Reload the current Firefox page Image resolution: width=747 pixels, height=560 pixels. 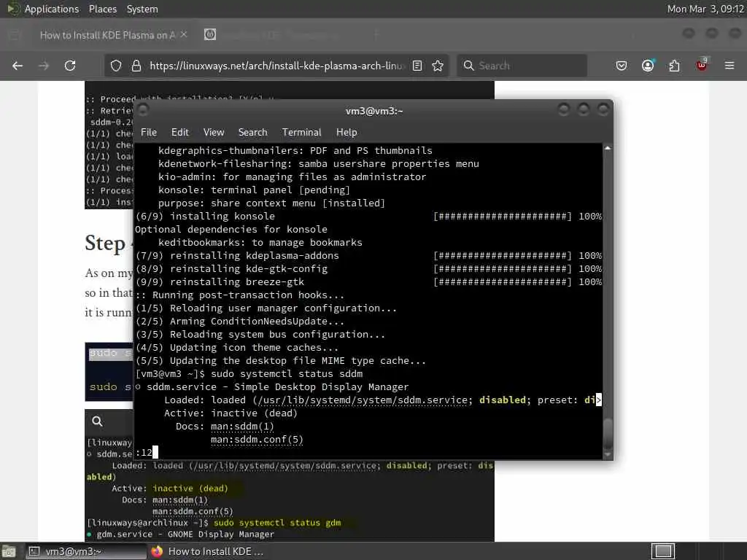tap(70, 66)
